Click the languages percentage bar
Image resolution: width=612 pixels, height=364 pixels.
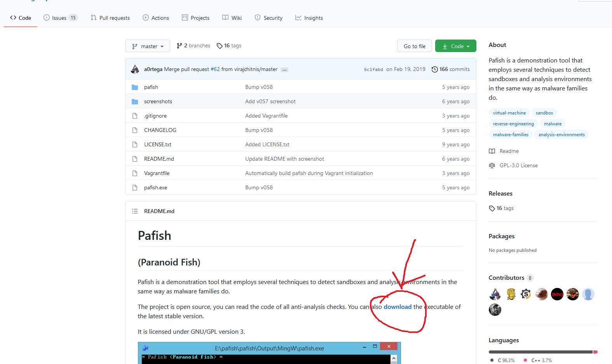542,352
